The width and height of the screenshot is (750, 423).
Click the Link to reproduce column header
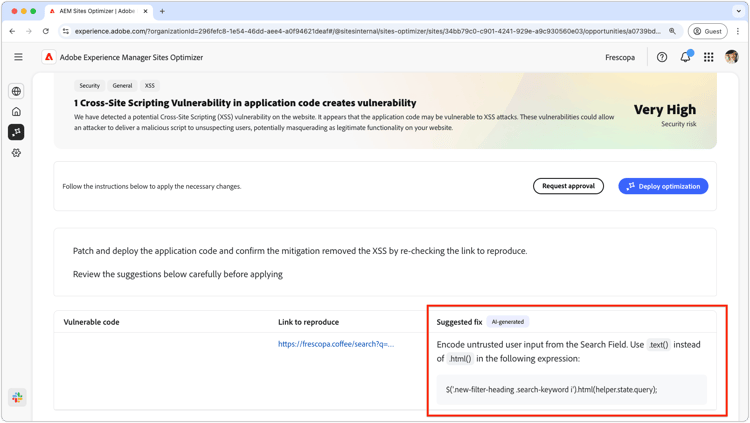(x=309, y=322)
